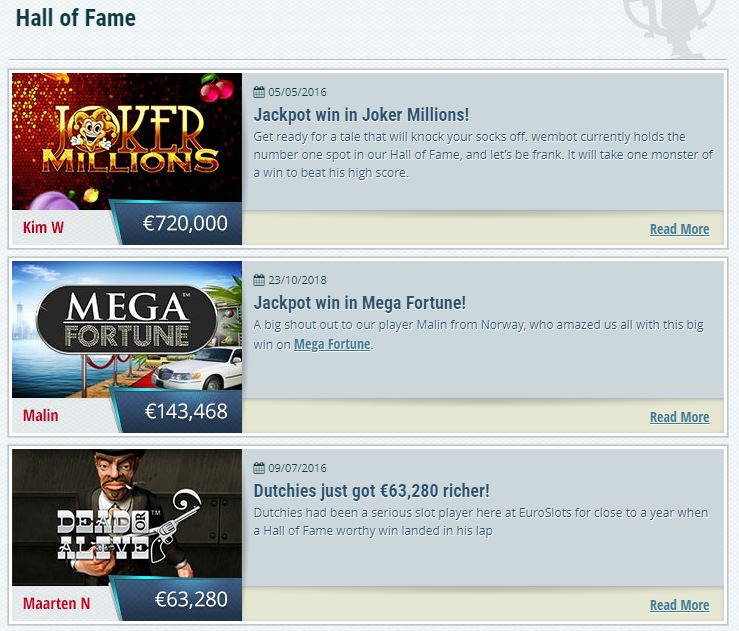Open Read More for Dutchies story

tap(679, 605)
